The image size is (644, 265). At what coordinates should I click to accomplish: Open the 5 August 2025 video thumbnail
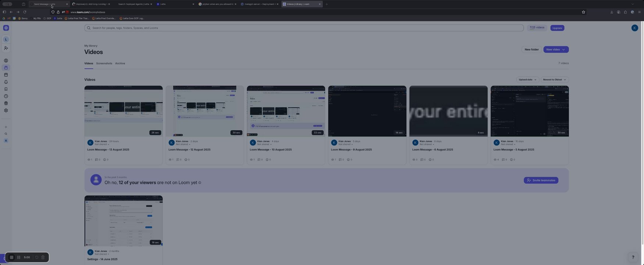coord(530,111)
